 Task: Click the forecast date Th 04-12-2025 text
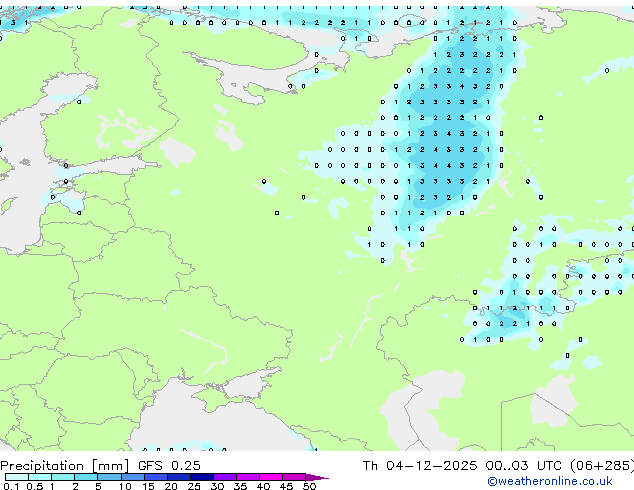pos(420,465)
